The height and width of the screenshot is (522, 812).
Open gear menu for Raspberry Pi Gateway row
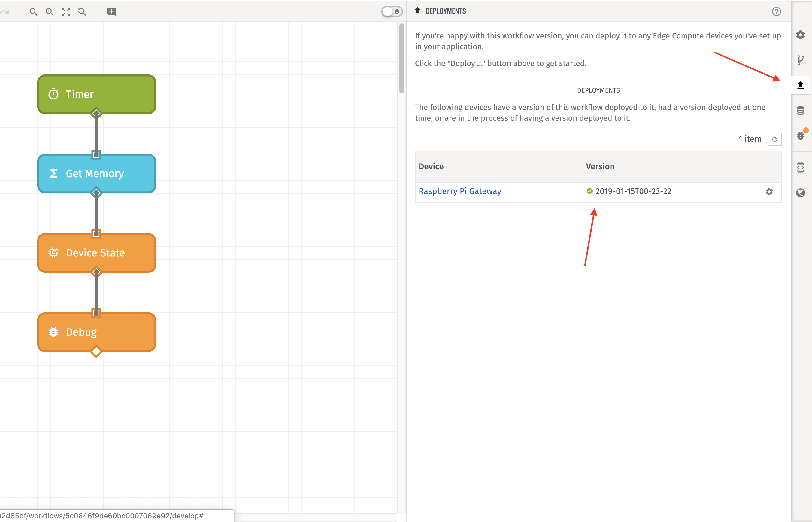pos(769,192)
